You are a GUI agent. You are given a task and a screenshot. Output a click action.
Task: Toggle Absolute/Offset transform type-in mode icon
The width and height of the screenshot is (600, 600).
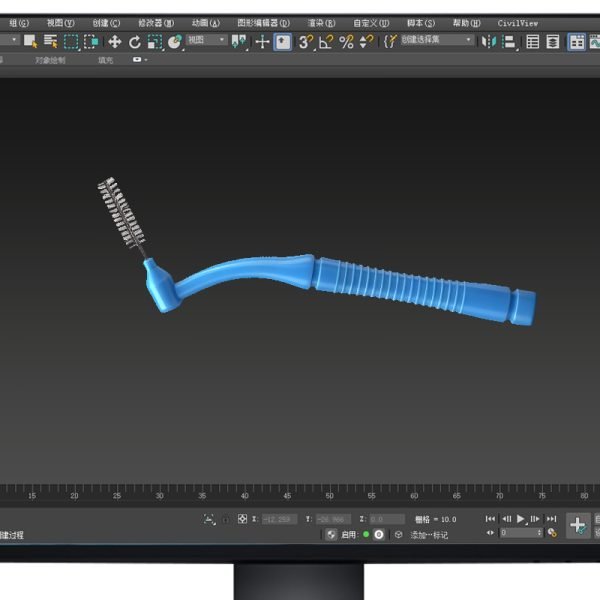click(242, 519)
